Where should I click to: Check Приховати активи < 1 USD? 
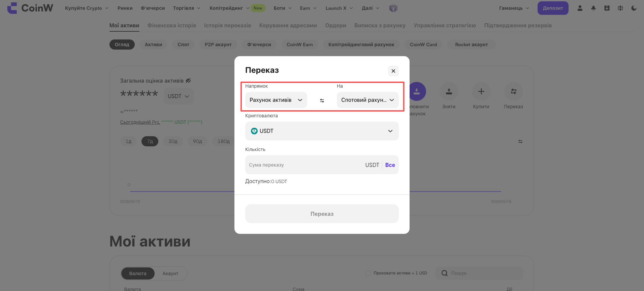click(x=368, y=273)
